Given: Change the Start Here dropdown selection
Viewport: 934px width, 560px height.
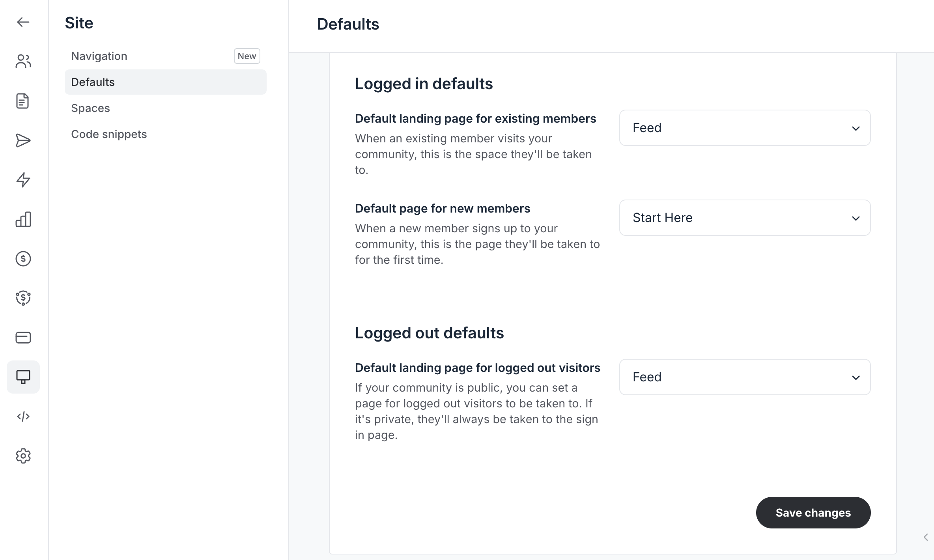Looking at the screenshot, I should point(744,218).
